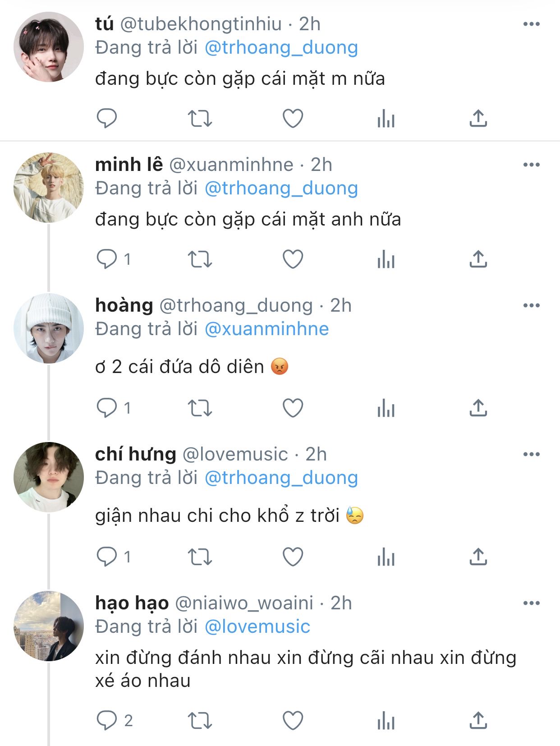This screenshot has height=746, width=560.
Task: Open chí hưng's avatar
Action: coord(49,477)
